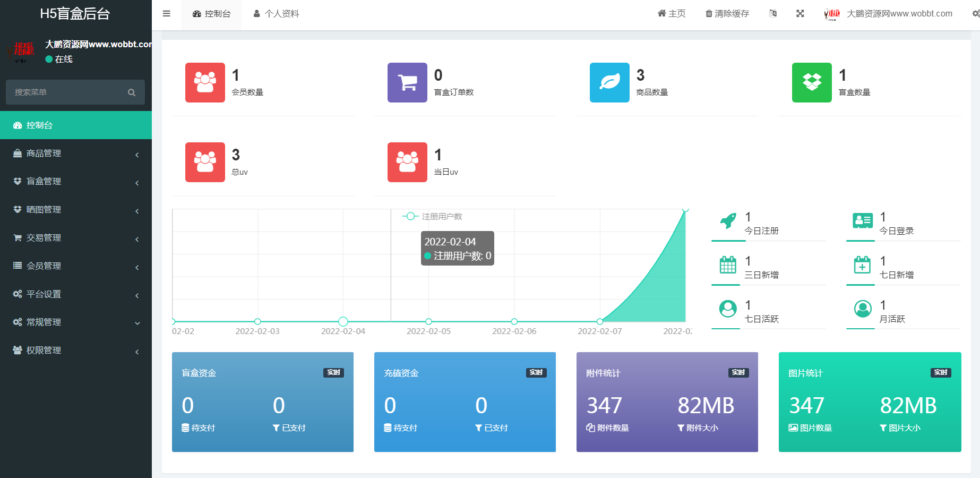Select 控制台 in the sidebar menu
The width and height of the screenshot is (980, 478).
tap(76, 125)
